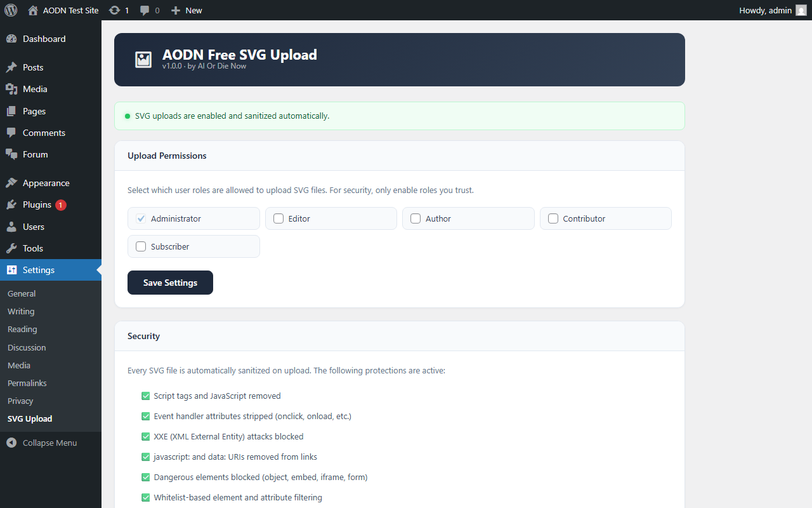Click the Forum icon in sidebar
The height and width of the screenshot is (508, 812).
pyautogui.click(x=11, y=154)
